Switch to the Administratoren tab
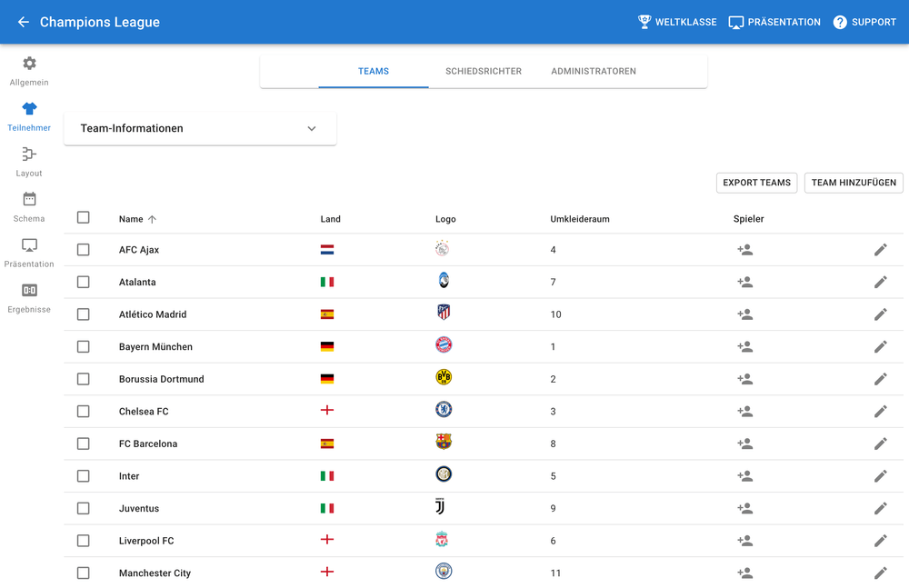909x588 pixels. [594, 71]
